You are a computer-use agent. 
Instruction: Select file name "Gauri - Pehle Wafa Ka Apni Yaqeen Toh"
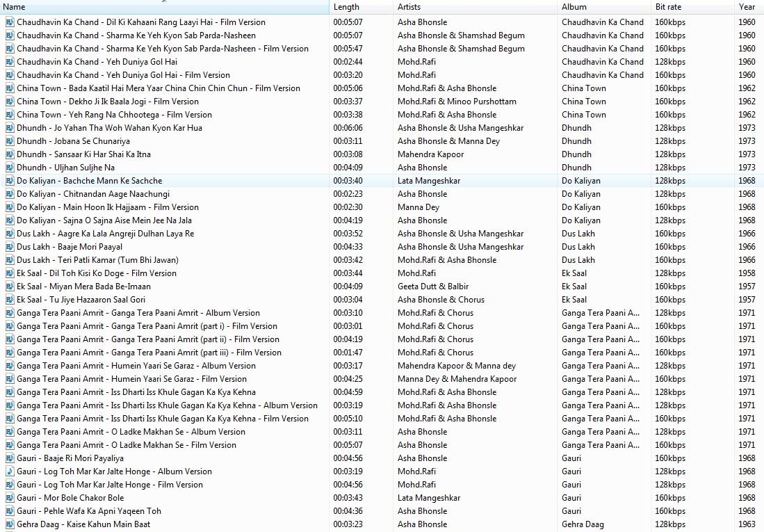point(89,510)
